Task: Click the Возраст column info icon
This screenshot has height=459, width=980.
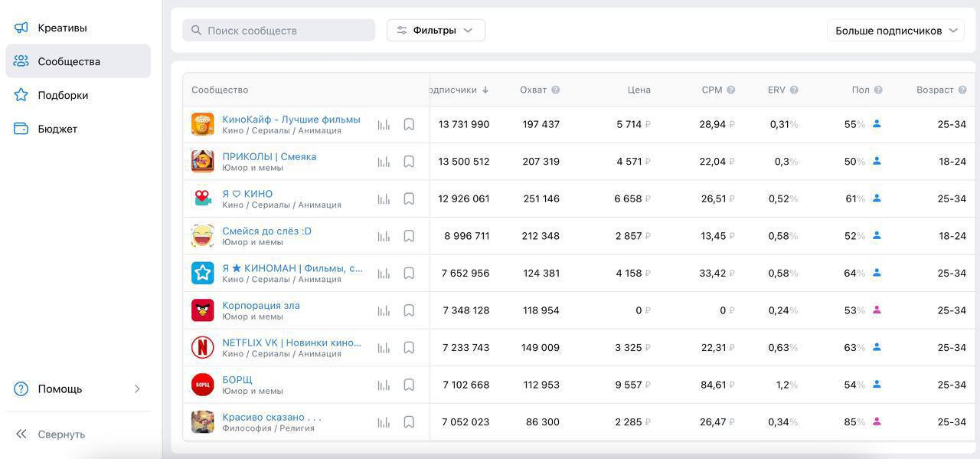Action: click(x=962, y=90)
